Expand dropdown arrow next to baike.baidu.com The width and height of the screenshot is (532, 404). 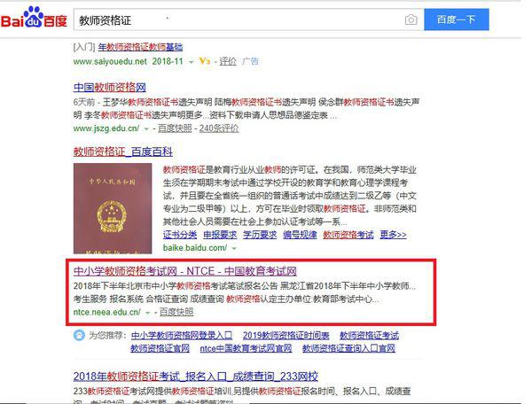[x=234, y=248]
